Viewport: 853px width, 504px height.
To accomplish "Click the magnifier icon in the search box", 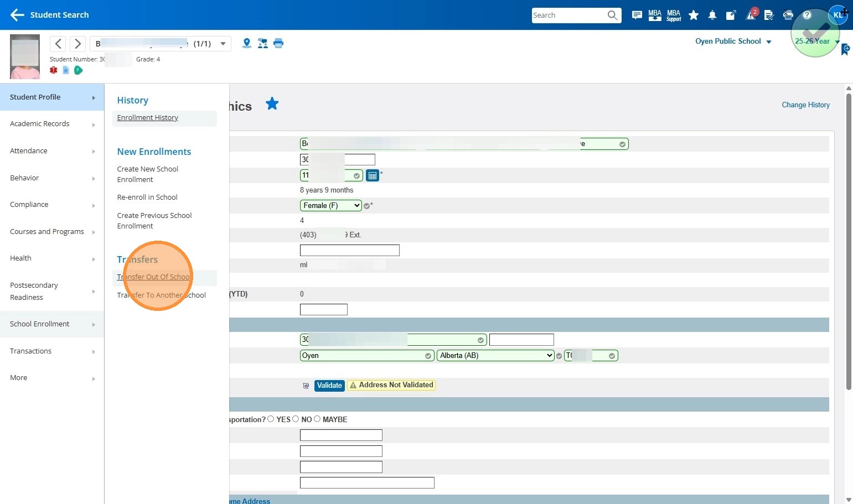I will [x=612, y=15].
